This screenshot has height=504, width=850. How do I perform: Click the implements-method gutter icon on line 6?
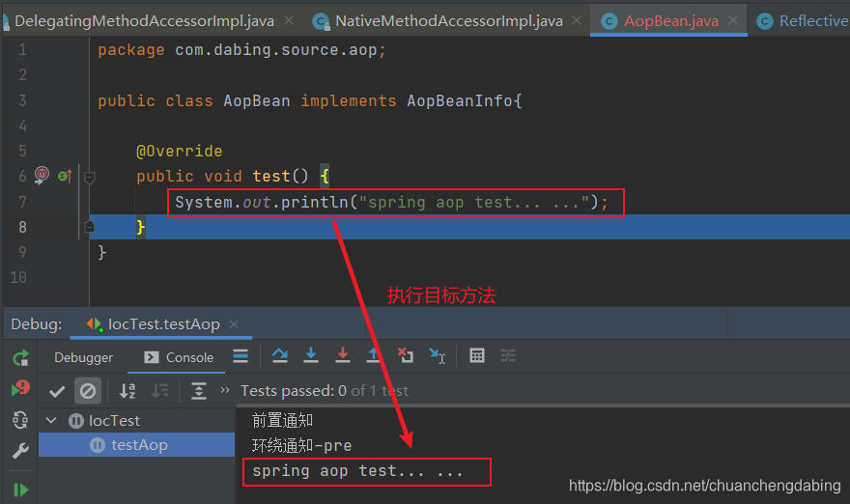tap(65, 176)
